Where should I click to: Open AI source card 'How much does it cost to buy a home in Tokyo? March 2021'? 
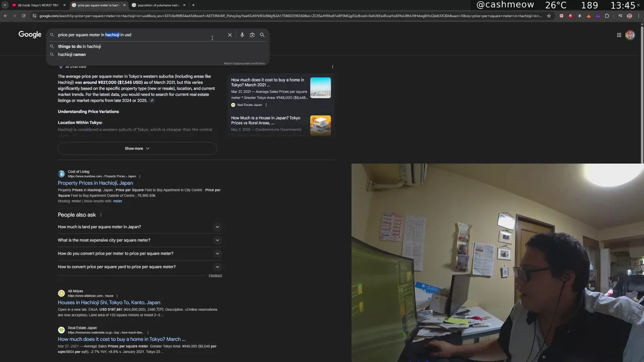tap(268, 82)
